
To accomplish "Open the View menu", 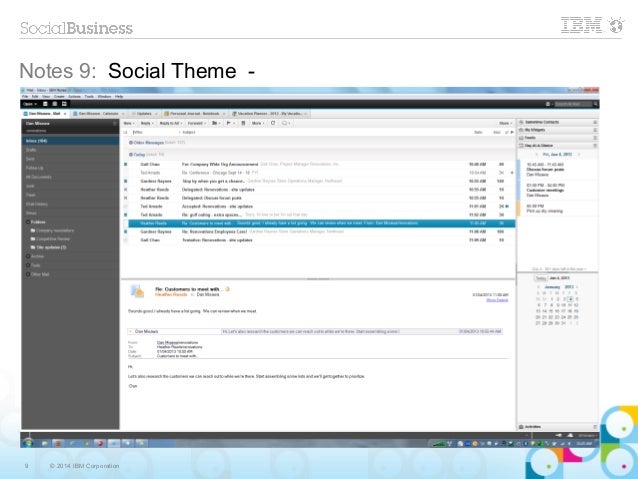I will [x=46, y=96].
